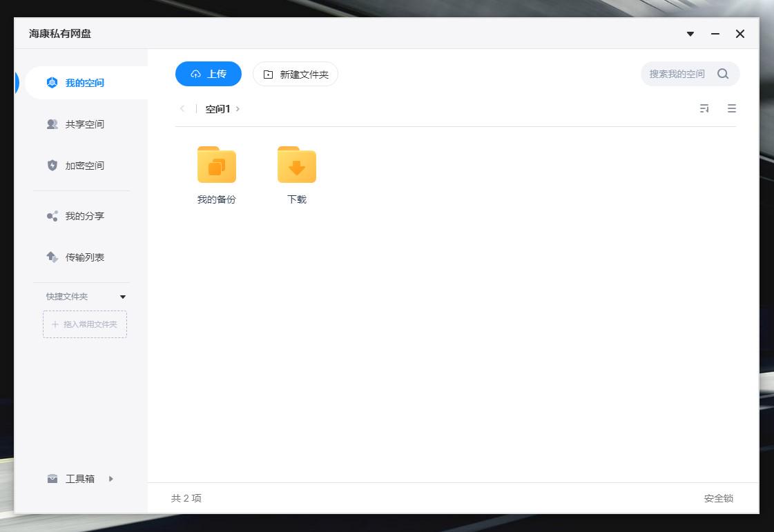Image resolution: width=774 pixels, height=532 pixels.
Task: Click the search magnifier icon
Action: [x=723, y=74]
